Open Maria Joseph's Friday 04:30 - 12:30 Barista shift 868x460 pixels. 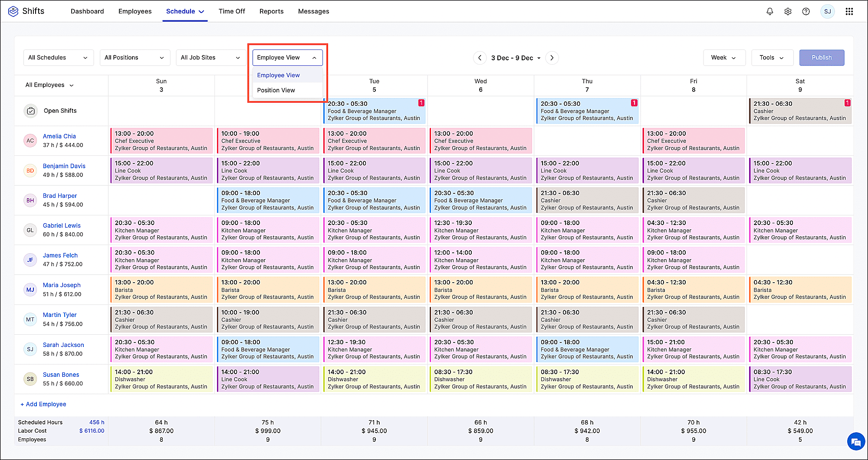694,290
